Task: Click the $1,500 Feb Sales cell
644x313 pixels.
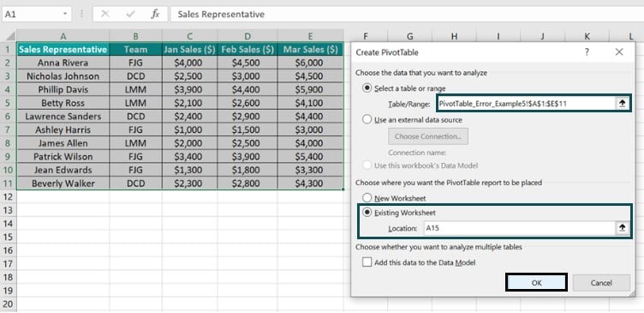Action: tap(247, 129)
